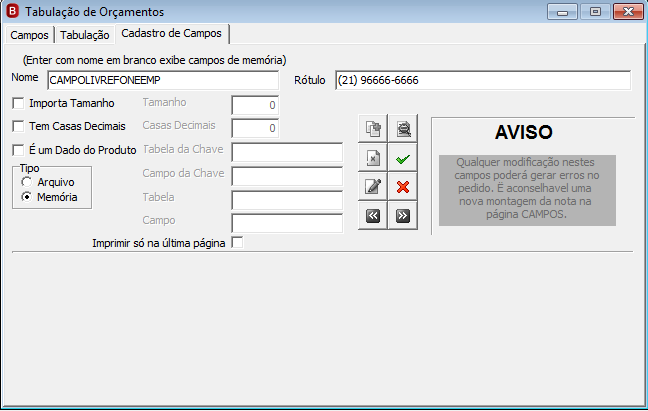Check the Tem Casas Decimais option

tap(18, 126)
